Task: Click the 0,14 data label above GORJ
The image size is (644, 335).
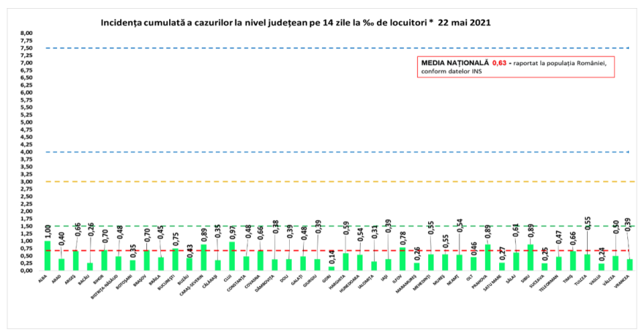Action: (x=332, y=257)
